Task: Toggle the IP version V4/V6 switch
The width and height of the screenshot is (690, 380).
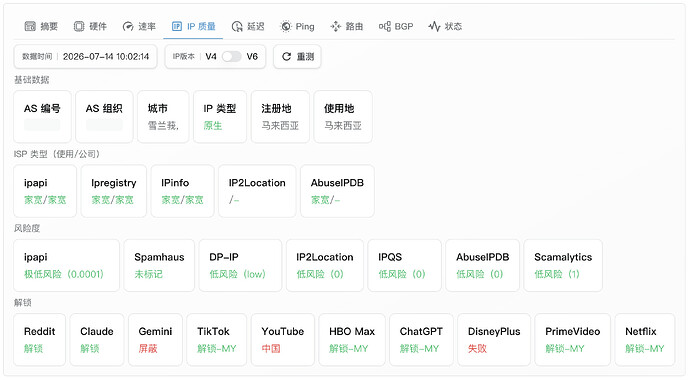Action: (x=231, y=56)
